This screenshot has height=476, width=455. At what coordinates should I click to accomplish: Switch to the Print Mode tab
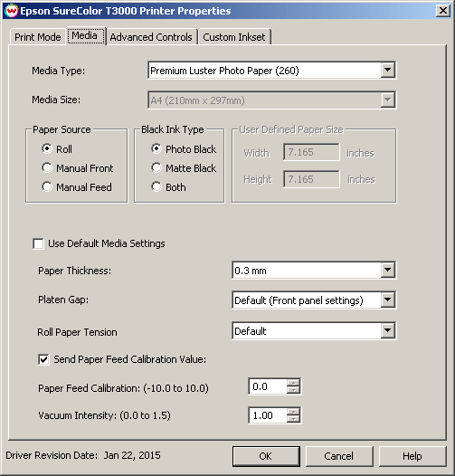pyautogui.click(x=38, y=37)
